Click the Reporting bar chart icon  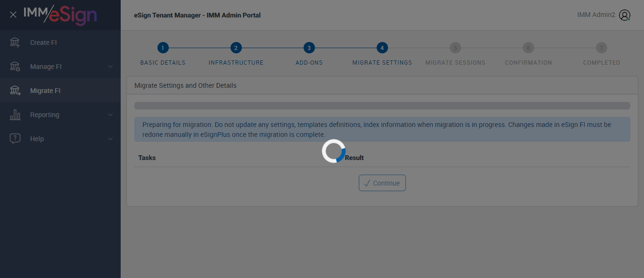pyautogui.click(x=15, y=115)
